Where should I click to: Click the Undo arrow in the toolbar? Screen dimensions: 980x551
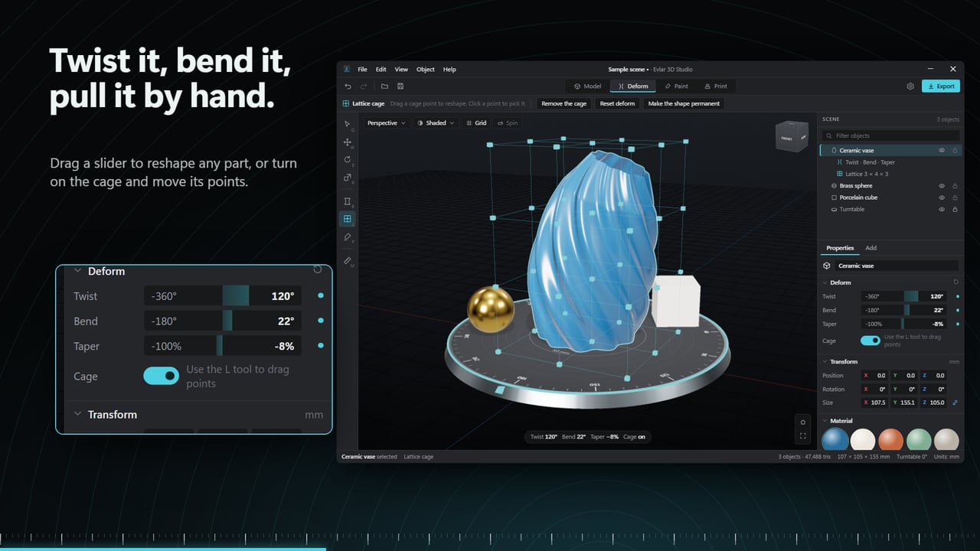click(348, 86)
